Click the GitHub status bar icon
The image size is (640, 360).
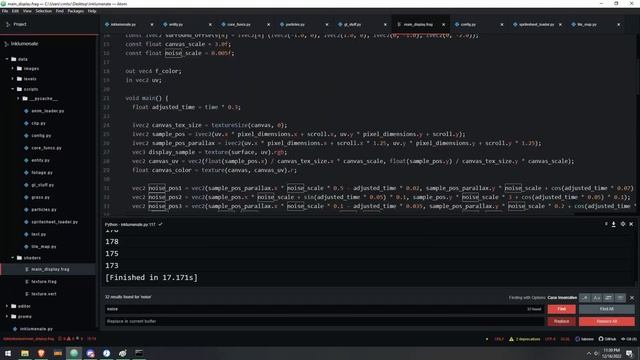pos(607,339)
